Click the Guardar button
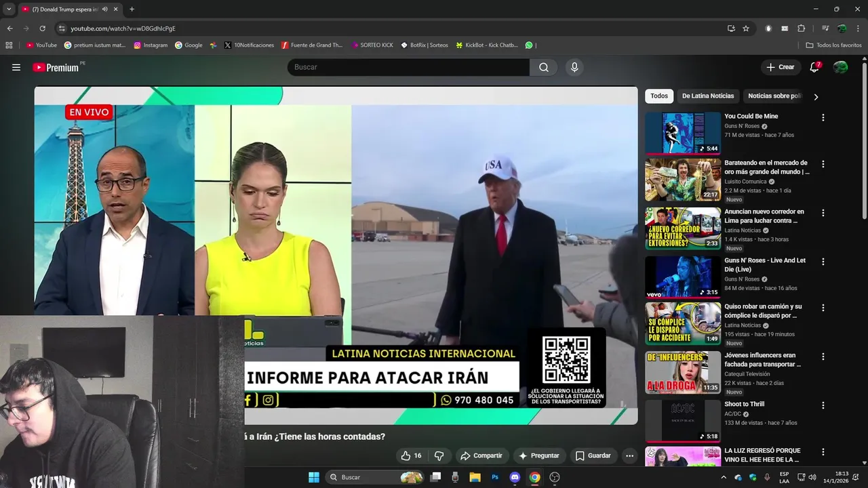This screenshot has width=868, height=488. tap(593, 455)
